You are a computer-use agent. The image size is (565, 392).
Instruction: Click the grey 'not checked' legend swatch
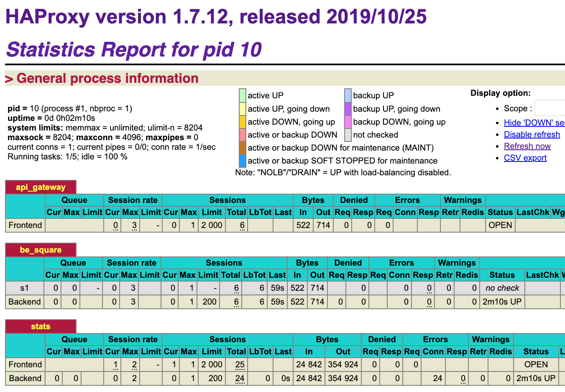pos(348,135)
